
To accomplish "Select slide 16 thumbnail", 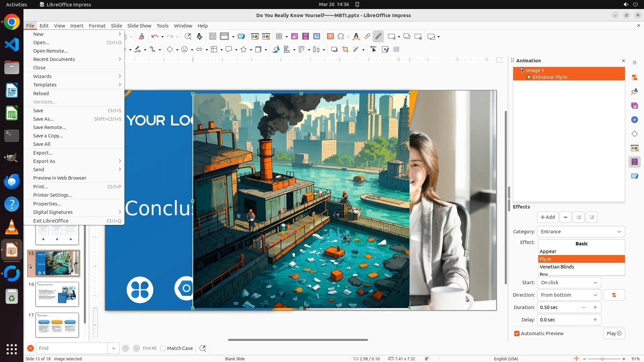I will [57, 294].
